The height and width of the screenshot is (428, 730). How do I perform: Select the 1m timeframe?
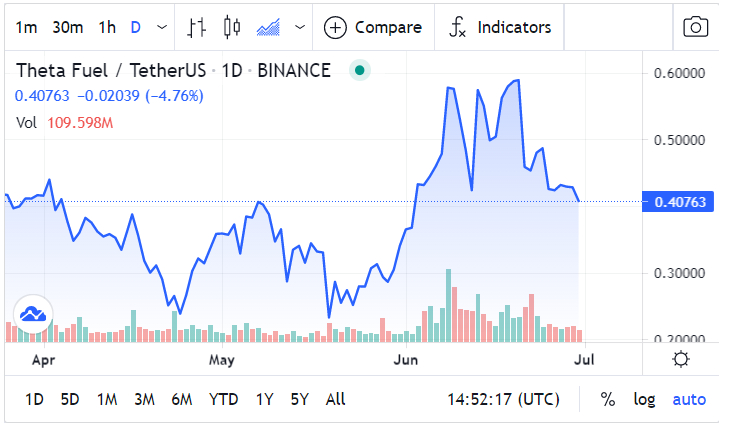pos(26,27)
